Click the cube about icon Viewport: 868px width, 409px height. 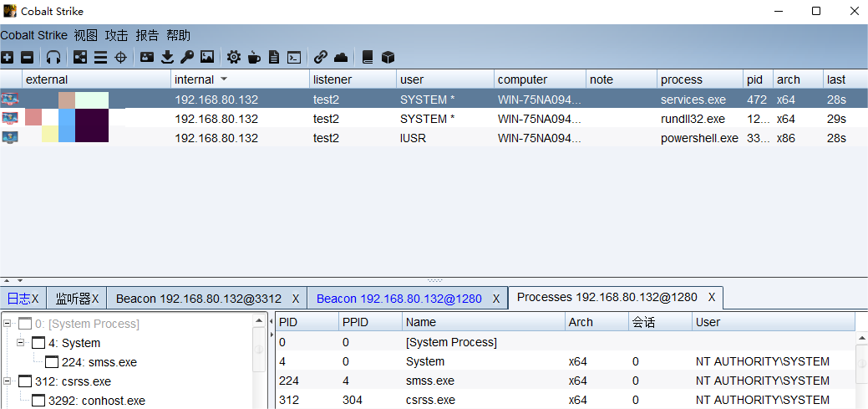[x=388, y=57]
